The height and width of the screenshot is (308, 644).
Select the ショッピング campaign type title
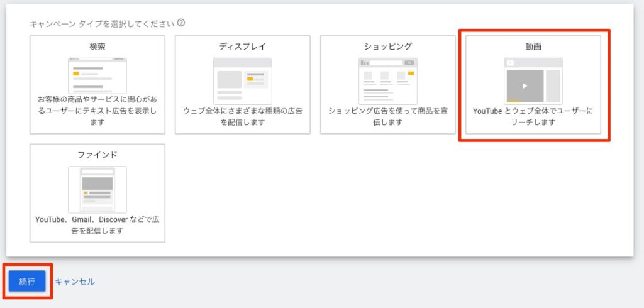coord(388,47)
